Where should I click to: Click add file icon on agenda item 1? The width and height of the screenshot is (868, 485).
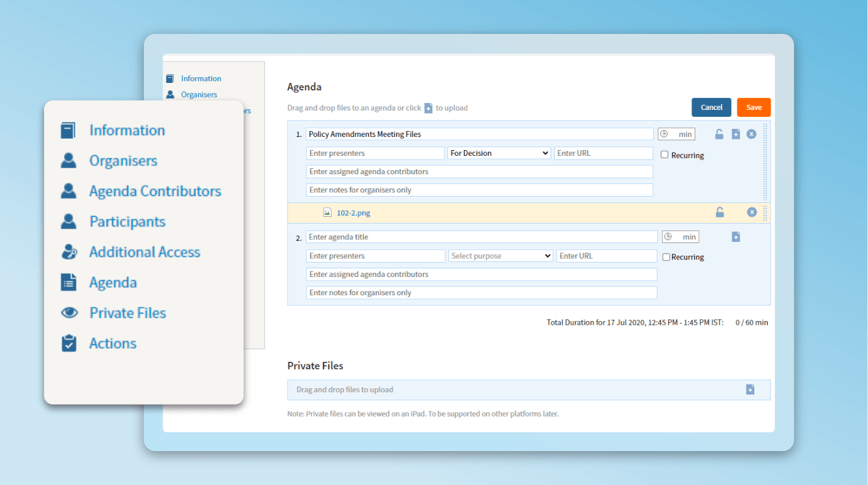point(735,134)
